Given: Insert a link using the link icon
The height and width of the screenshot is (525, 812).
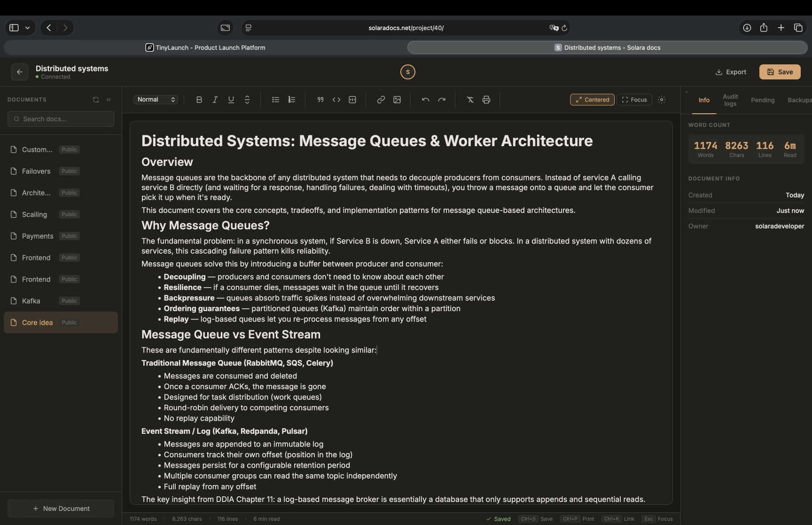Looking at the screenshot, I should [x=381, y=100].
